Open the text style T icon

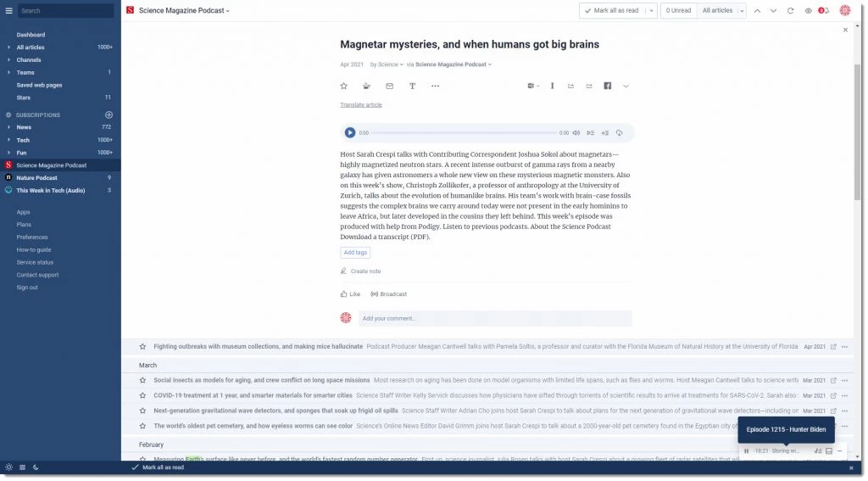(x=413, y=86)
